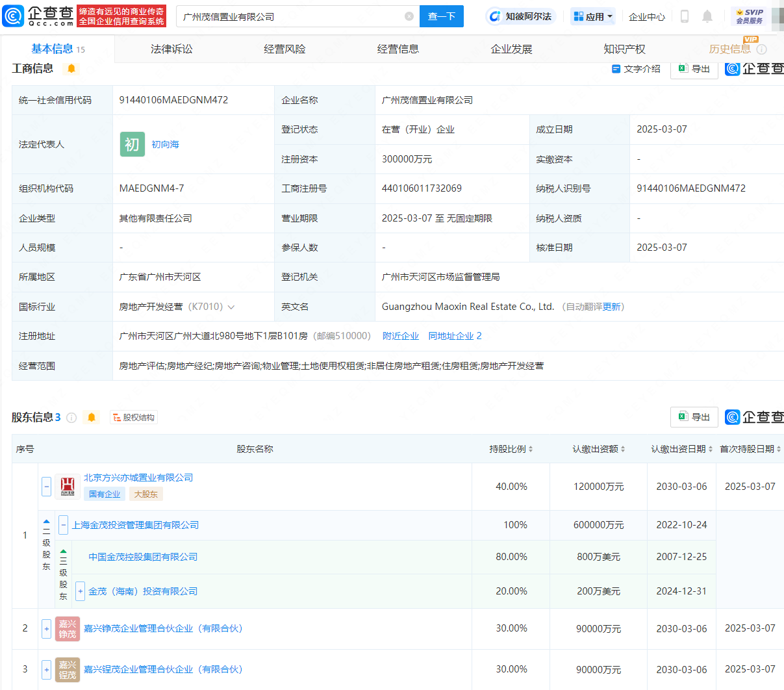Export 工商信息 with the 导出 button
This screenshot has height=690, width=784.
[x=694, y=68]
